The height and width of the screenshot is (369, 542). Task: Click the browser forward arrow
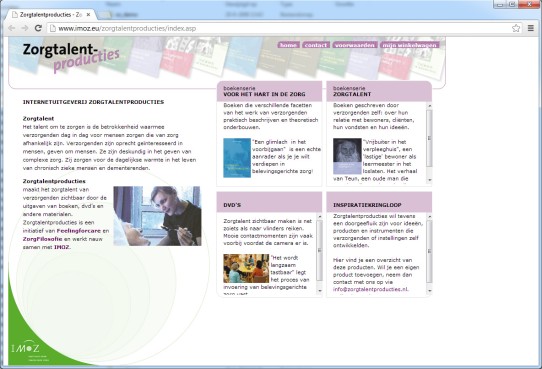pyautogui.click(x=25, y=28)
